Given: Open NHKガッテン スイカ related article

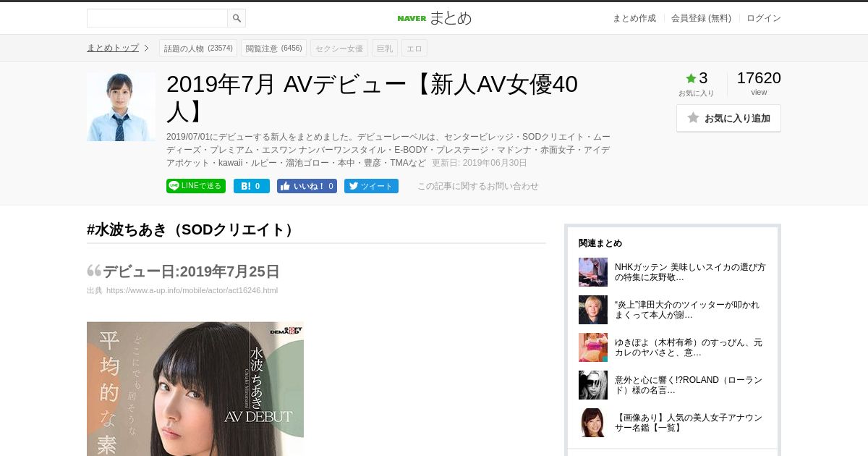Looking at the screenshot, I should click(690, 272).
